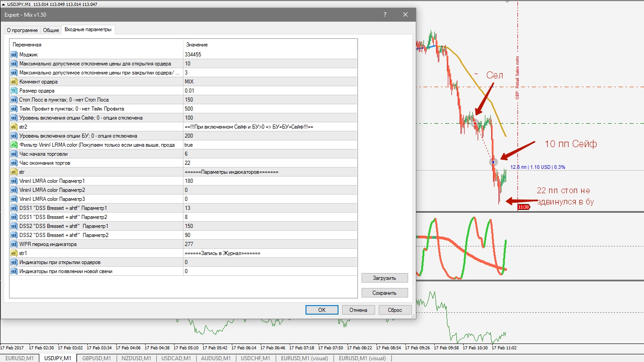Edit VininI LMRA Параметр1 value 180
Image resolution: width=644 pixels, height=362 pixels.
tap(270, 181)
